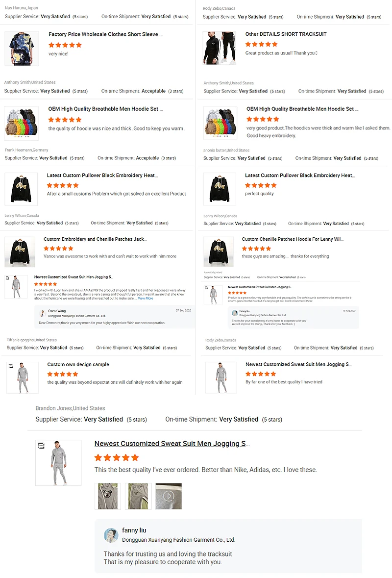
Task: Open the second gray pants review photo
Action: click(138, 496)
